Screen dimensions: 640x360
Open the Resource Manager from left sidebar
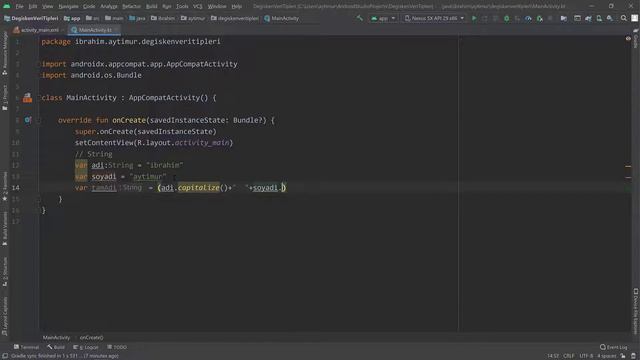point(5,53)
